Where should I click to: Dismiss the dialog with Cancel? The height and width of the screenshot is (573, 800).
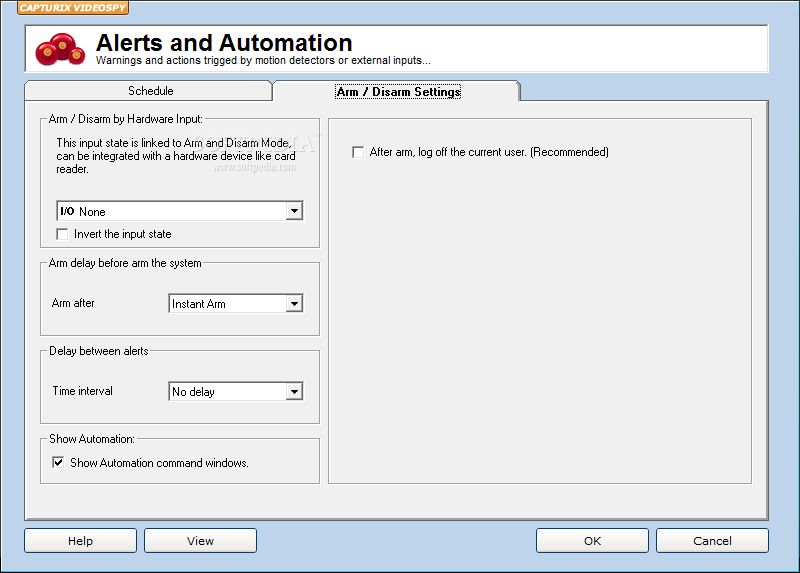click(x=712, y=540)
